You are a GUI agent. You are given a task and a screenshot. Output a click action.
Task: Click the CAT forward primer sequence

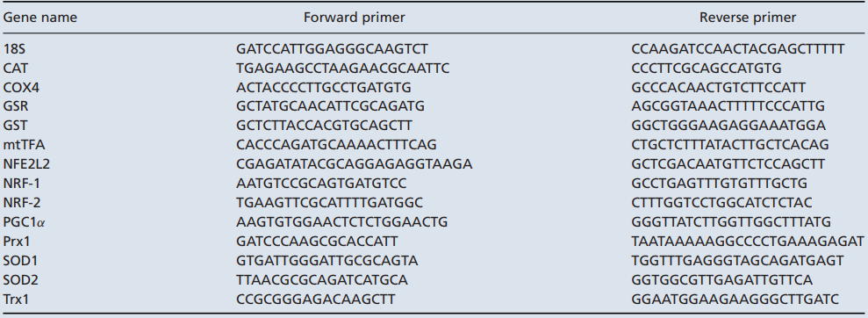pyautogui.click(x=342, y=69)
